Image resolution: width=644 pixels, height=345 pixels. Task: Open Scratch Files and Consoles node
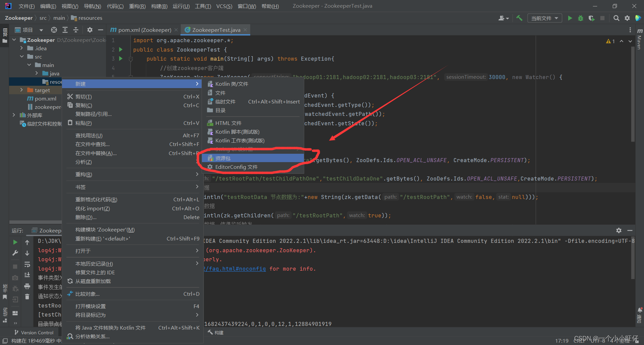point(40,124)
